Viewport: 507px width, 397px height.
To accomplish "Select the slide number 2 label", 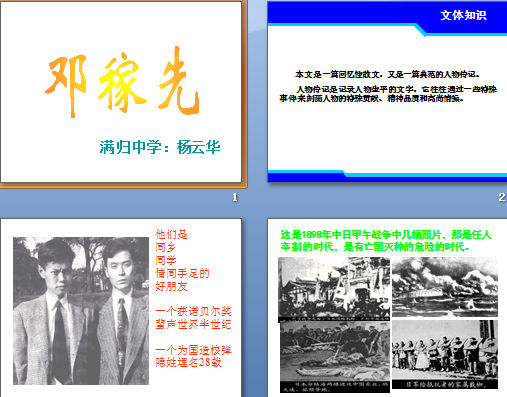I will [502, 197].
